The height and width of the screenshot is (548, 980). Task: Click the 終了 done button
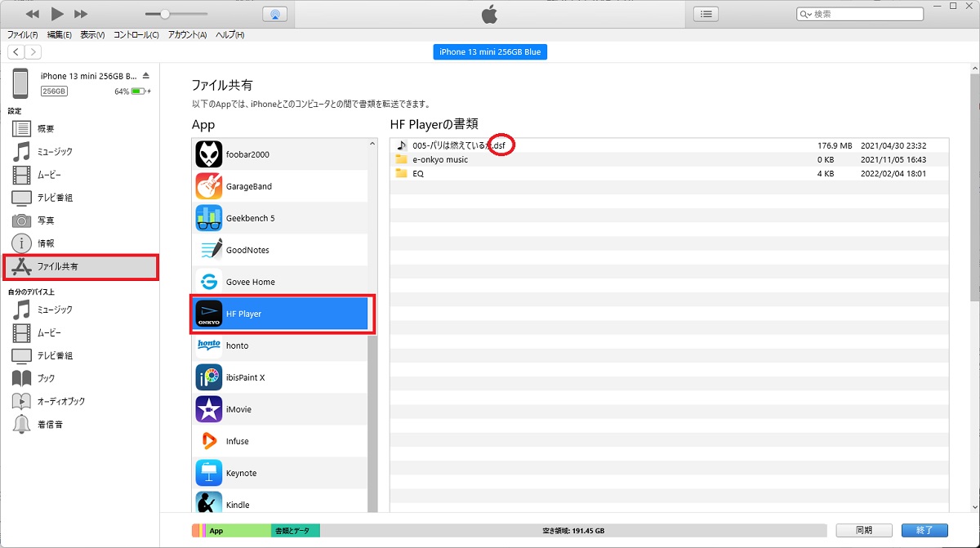(x=924, y=530)
